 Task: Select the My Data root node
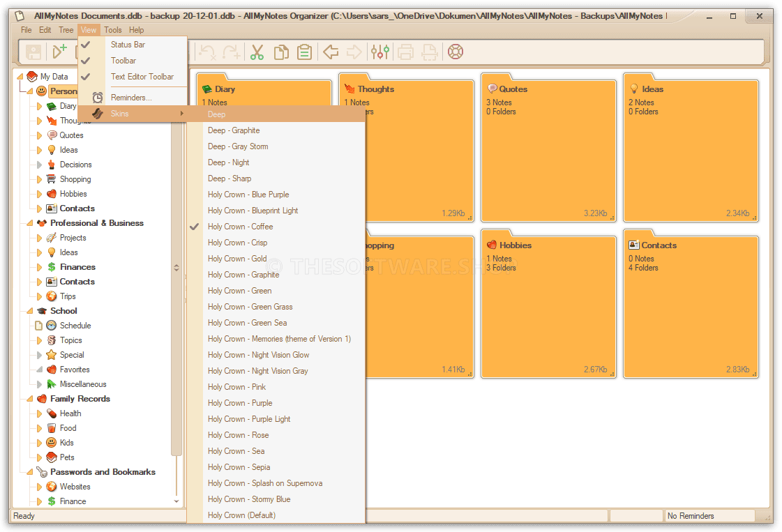[54, 76]
